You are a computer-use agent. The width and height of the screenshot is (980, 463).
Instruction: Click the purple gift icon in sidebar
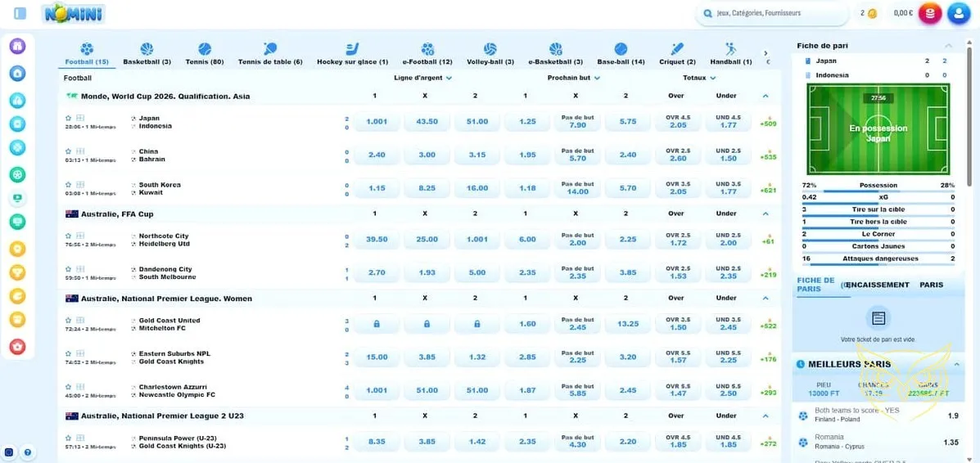pyautogui.click(x=17, y=46)
